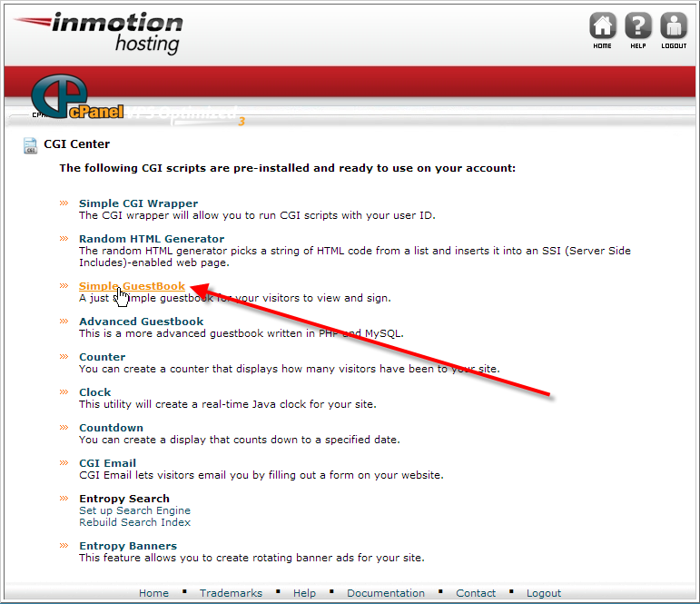The image size is (700, 604).
Task: Open the CGI Email link
Action: pyautogui.click(x=108, y=463)
